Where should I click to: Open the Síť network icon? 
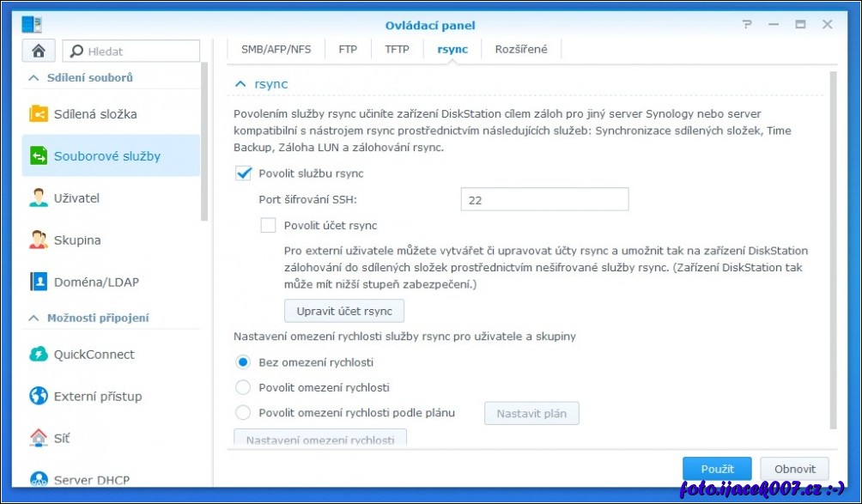39,438
